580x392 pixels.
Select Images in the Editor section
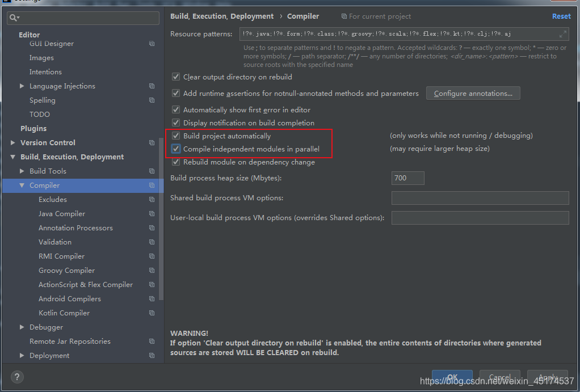[x=41, y=58]
